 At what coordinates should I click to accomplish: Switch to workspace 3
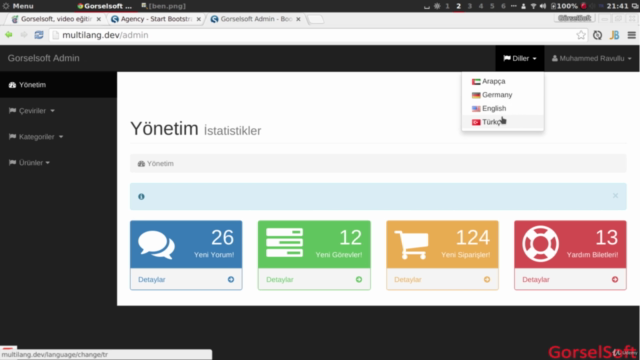click(469, 6)
